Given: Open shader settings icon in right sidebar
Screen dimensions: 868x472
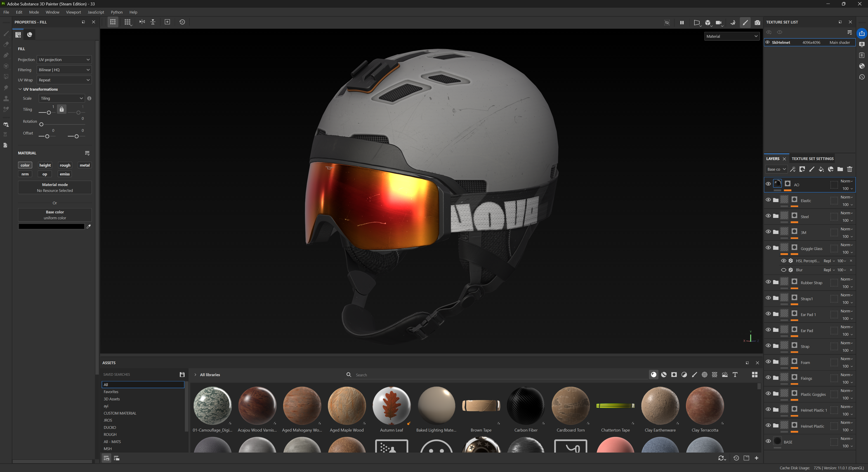Looking at the screenshot, I should click(862, 66).
